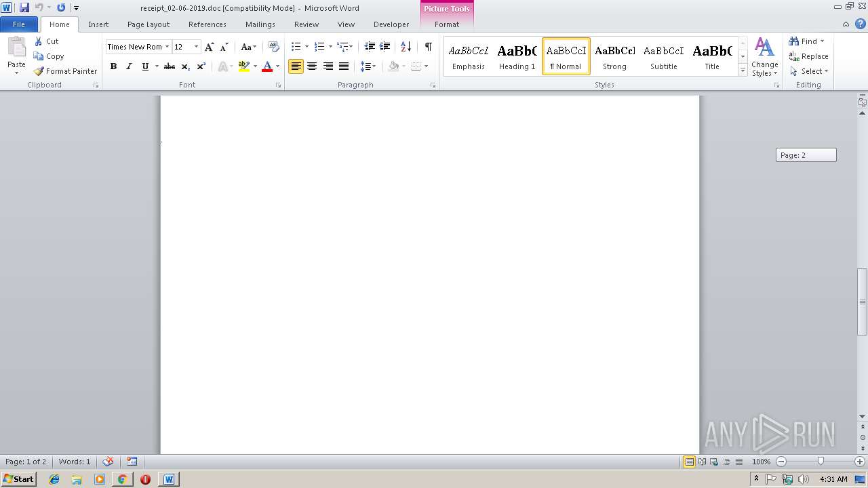The image size is (868, 488).
Task: Click macro recording status icon
Action: click(132, 462)
